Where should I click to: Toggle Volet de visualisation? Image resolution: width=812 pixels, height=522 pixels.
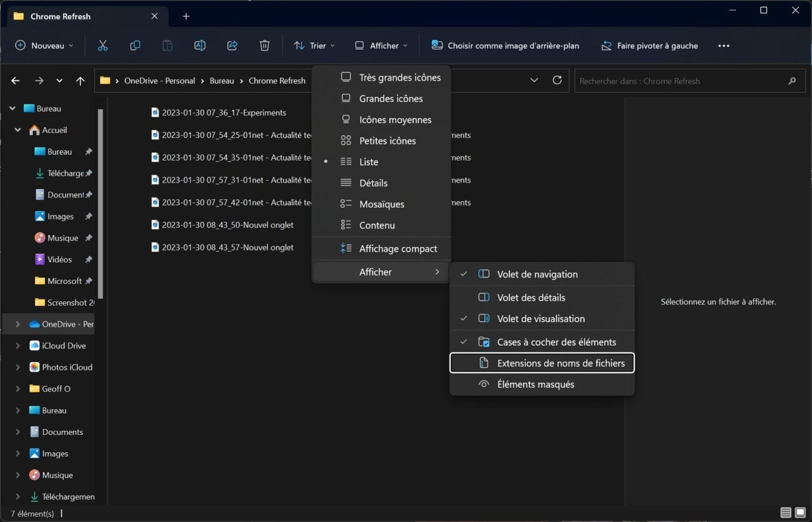click(x=542, y=319)
